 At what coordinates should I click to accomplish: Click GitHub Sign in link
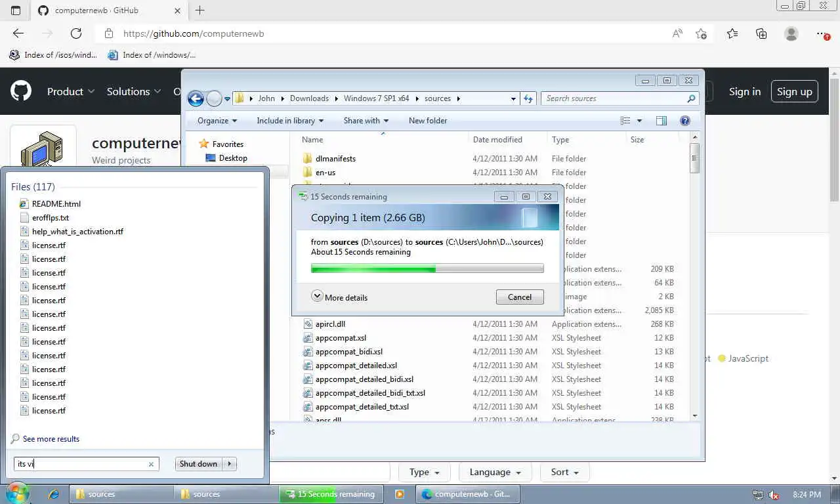tap(745, 92)
